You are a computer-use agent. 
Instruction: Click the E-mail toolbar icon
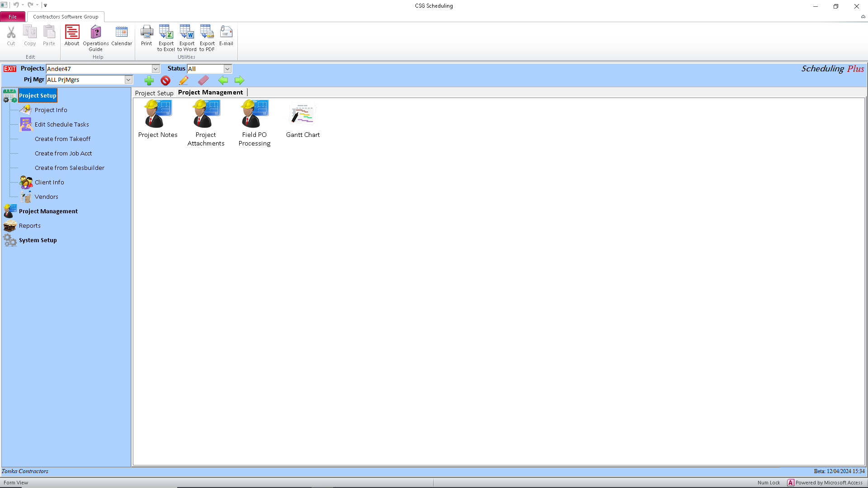226,36
